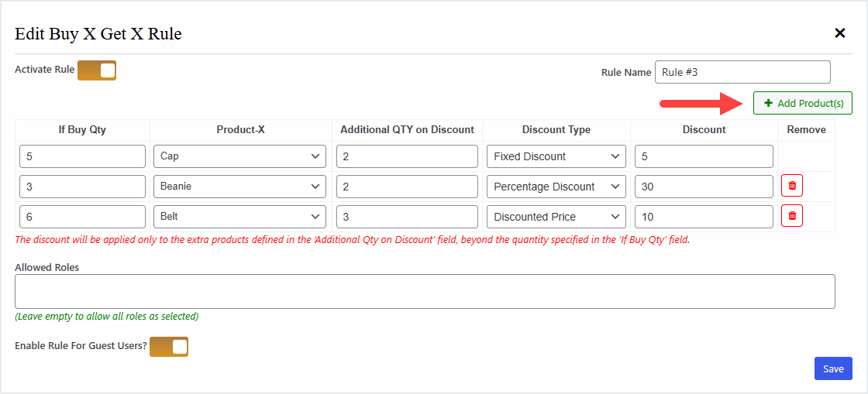This screenshot has height=394, width=868.
Task: Open the Fixed Discount type dropdown
Action: [556, 156]
